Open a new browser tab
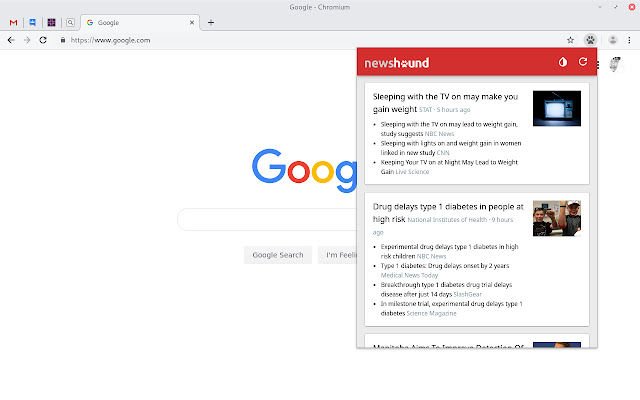This screenshot has width=640, height=400. click(211, 22)
